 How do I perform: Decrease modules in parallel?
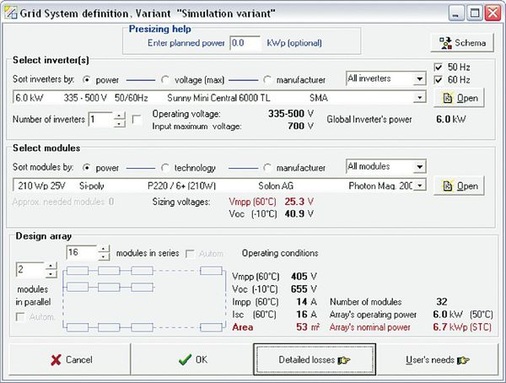[x=51, y=273]
